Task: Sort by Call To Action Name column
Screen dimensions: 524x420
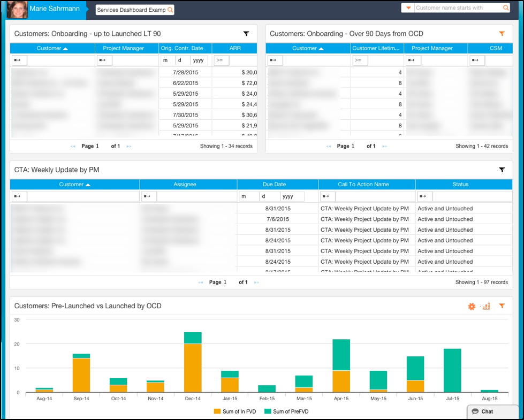Action: pos(366,185)
